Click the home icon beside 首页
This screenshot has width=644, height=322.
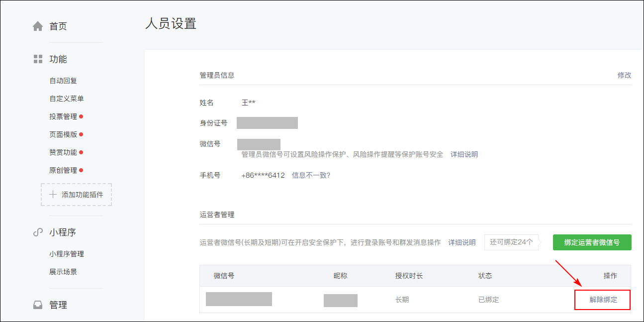pyautogui.click(x=38, y=26)
